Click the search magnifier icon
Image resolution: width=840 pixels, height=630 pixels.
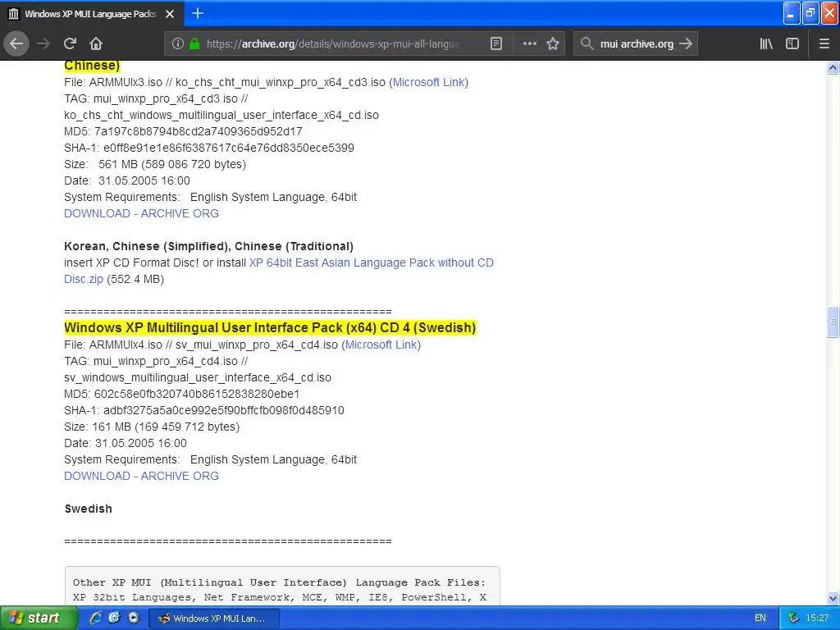pyautogui.click(x=587, y=44)
